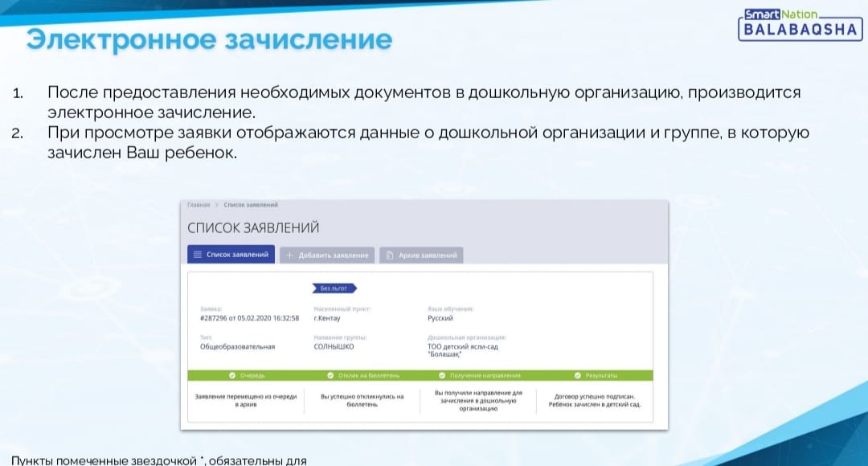The image size is (868, 466).
Task: Click the Результаты step in green bar
Action: pyautogui.click(x=601, y=375)
